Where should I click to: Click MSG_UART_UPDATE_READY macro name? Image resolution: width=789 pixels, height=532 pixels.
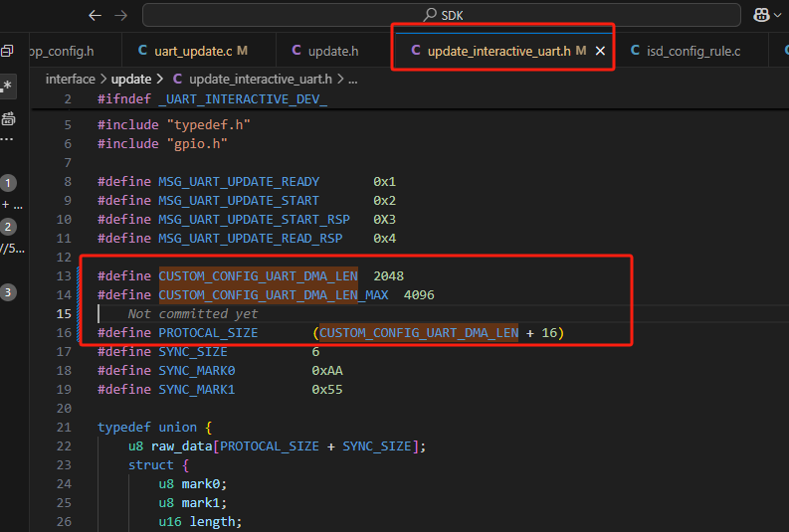point(239,182)
